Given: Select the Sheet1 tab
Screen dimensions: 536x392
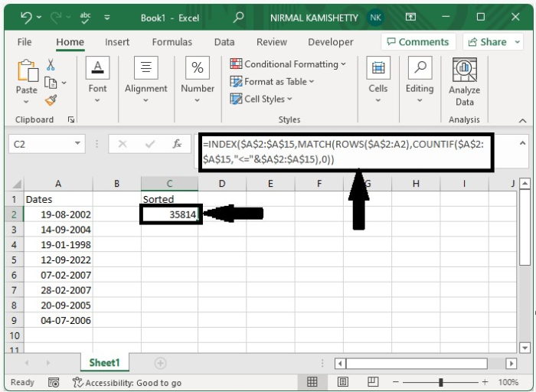Looking at the screenshot, I should coord(105,363).
